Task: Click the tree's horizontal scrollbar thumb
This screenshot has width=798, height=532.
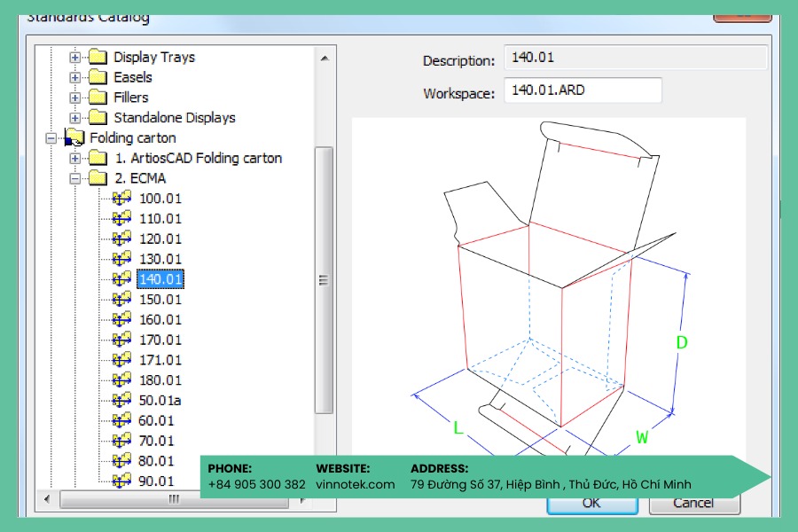Action: tap(174, 499)
